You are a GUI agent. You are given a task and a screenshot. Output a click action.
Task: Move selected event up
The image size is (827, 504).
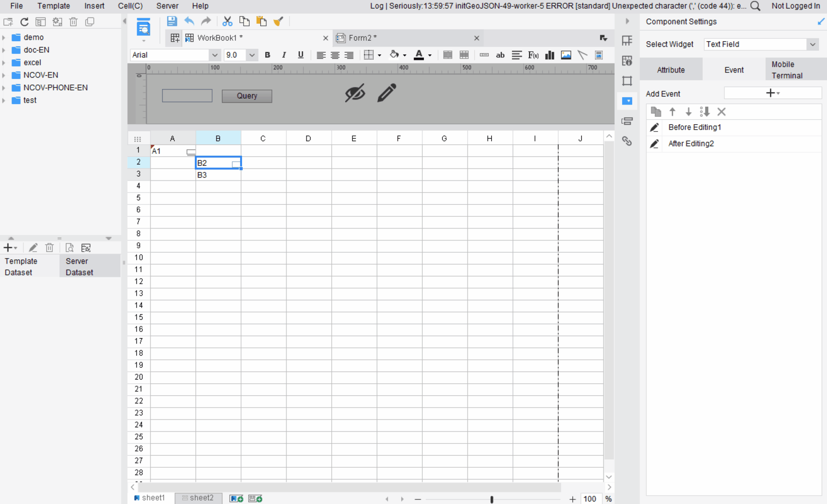point(672,112)
